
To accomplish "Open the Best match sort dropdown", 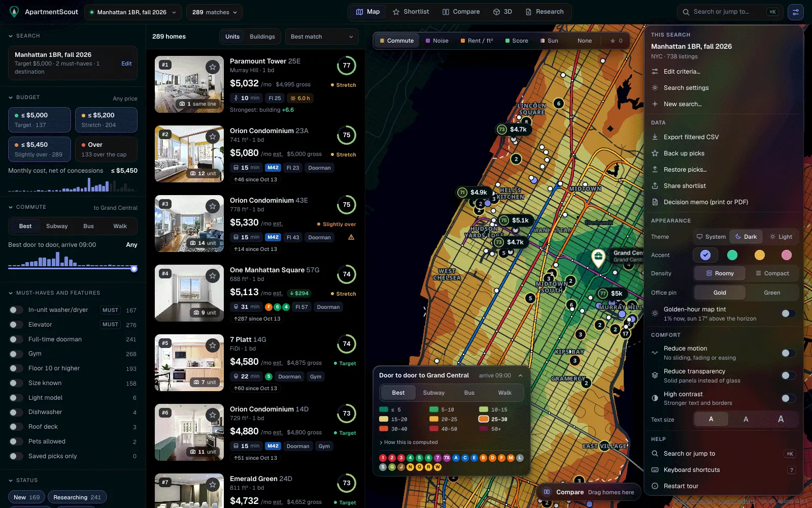I will 322,37.
